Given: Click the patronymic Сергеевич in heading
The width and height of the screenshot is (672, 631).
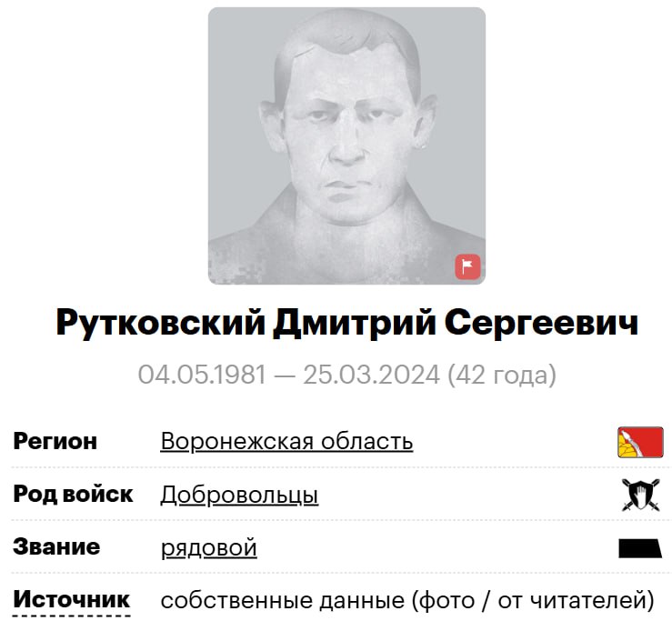Looking at the screenshot, I should click(542, 323).
